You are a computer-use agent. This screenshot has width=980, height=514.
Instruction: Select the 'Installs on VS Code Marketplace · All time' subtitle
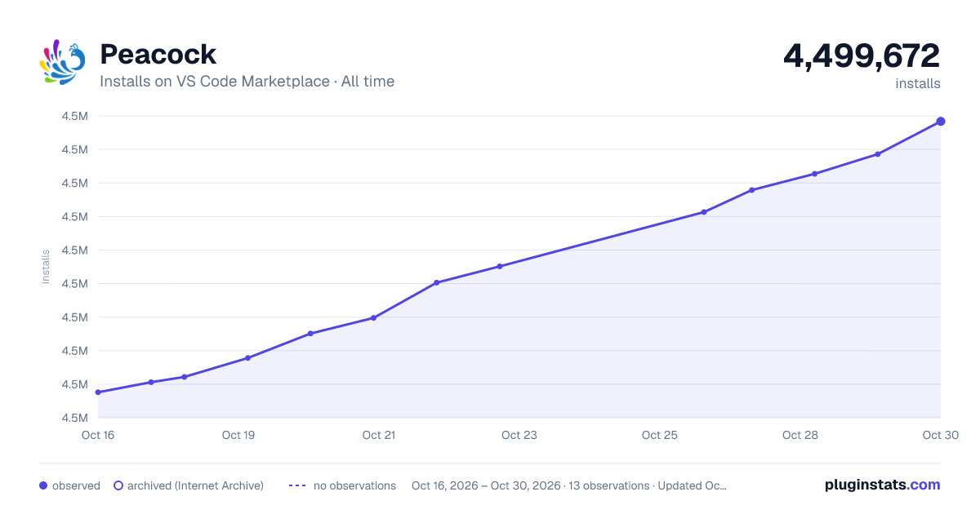point(247,82)
